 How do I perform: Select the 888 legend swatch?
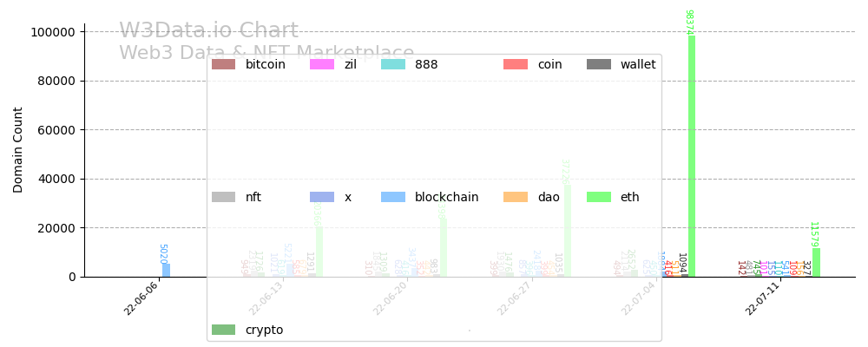tap(392, 64)
